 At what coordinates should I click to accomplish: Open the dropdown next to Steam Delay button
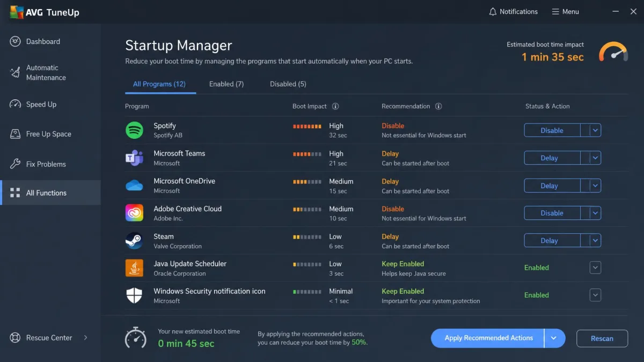point(595,240)
